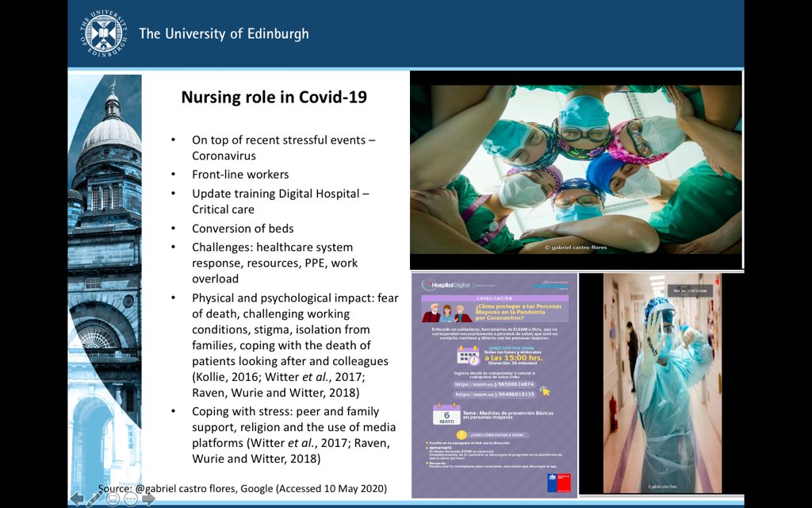Image resolution: width=812 pixels, height=508 pixels.
Task: Click the Edinburgh dome building side image
Action: 105,285
